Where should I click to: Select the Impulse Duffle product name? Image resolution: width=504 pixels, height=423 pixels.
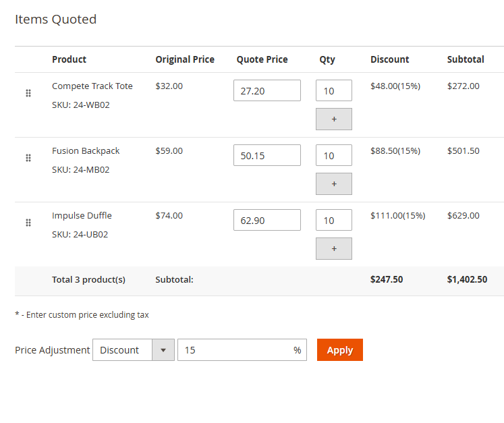coord(82,216)
